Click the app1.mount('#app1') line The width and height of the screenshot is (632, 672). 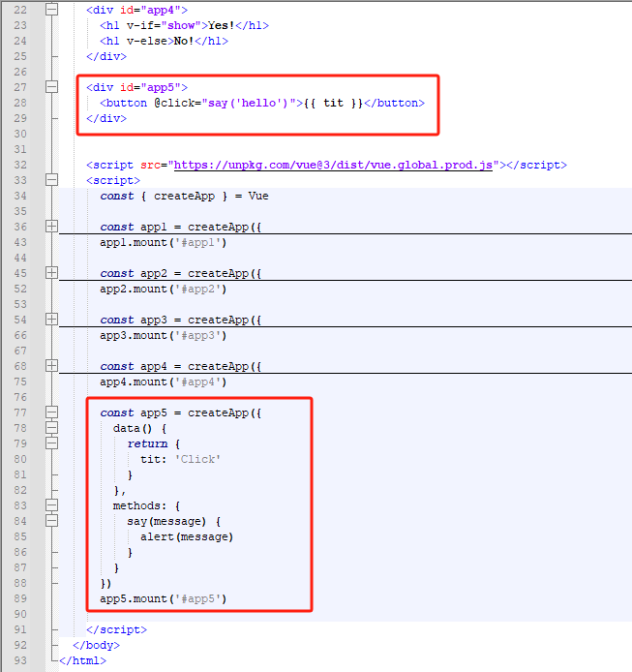163,243
